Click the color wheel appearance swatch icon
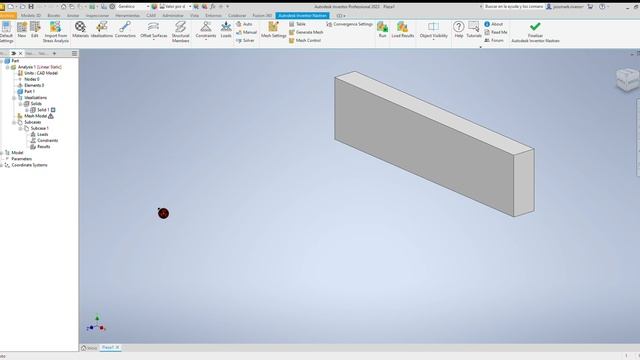Screen dimensions: 640x360 pos(154,7)
